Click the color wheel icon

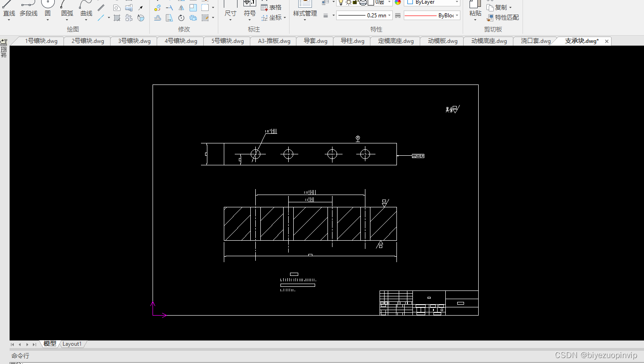click(x=398, y=2)
